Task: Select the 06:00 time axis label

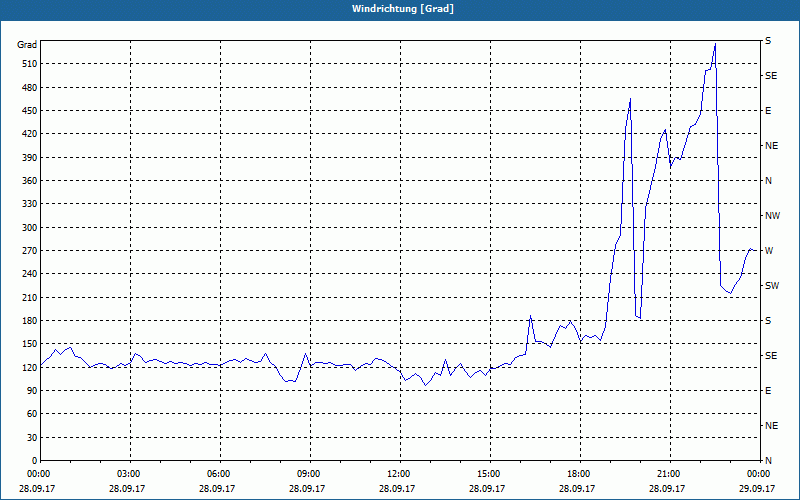Action: tap(217, 474)
